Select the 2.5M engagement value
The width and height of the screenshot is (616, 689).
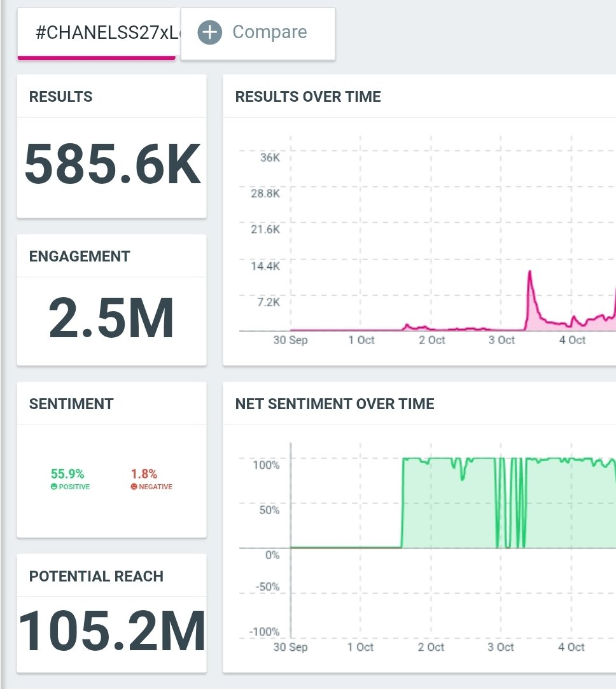point(111,317)
